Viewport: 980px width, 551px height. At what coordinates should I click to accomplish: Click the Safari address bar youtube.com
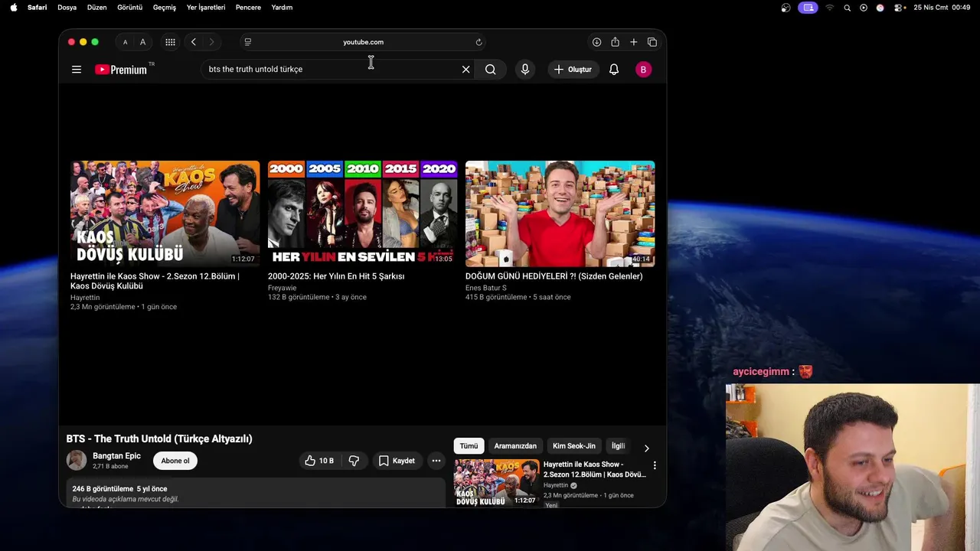[x=363, y=42]
